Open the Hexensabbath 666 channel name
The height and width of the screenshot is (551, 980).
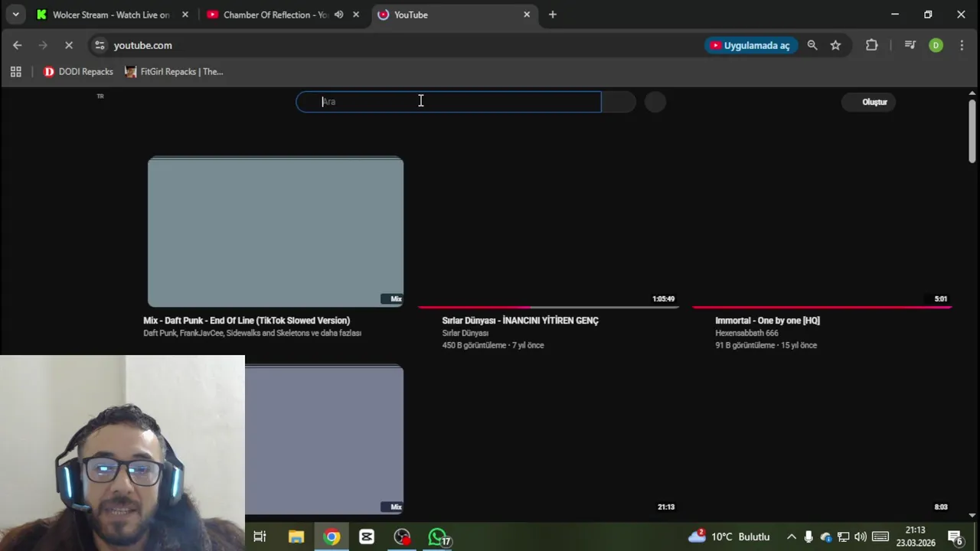(746, 334)
